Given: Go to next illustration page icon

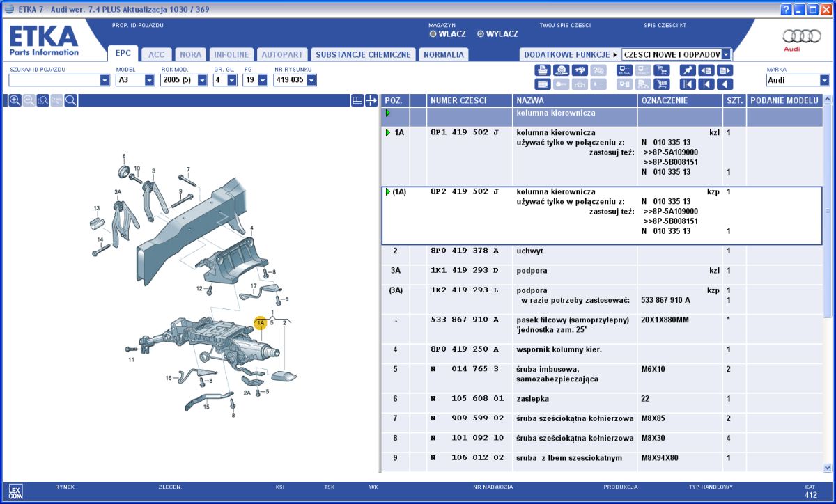Looking at the screenshot, I should (725, 70).
